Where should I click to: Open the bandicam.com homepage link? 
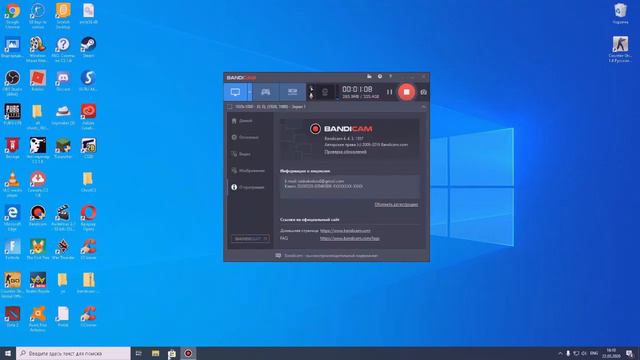pyautogui.click(x=345, y=231)
